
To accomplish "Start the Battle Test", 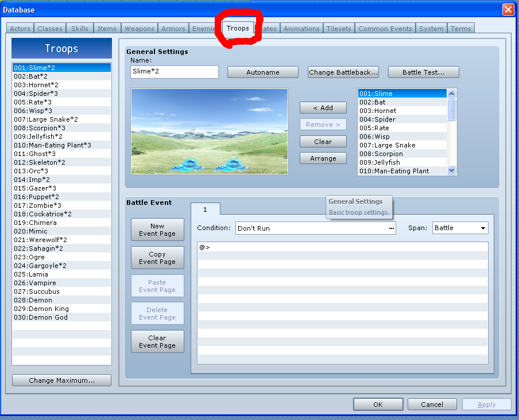I will (423, 72).
